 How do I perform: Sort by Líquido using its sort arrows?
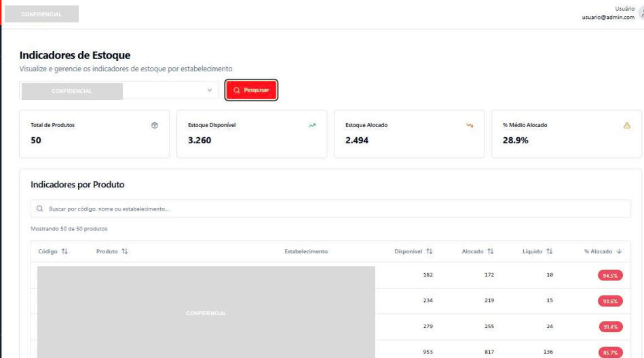549,251
